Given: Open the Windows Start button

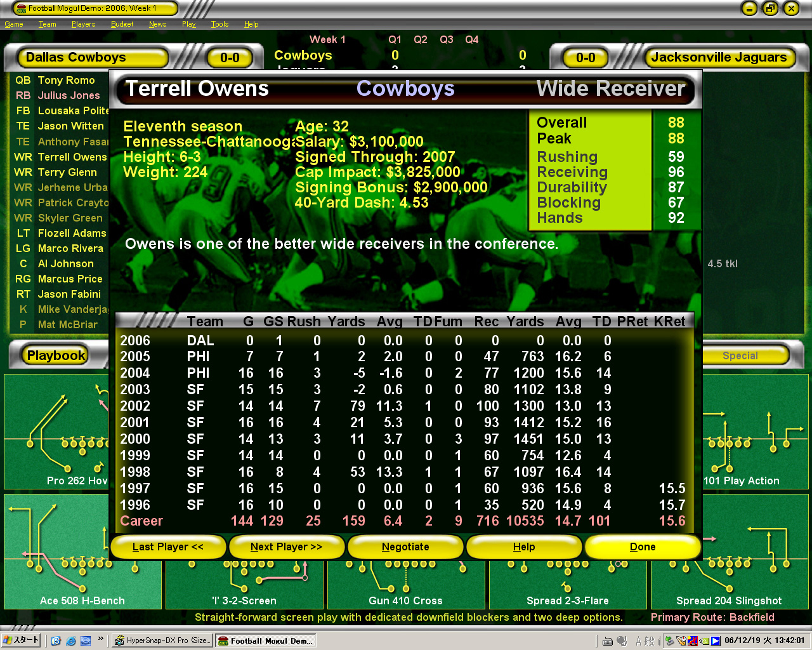Looking at the screenshot, I should pos(21,640).
